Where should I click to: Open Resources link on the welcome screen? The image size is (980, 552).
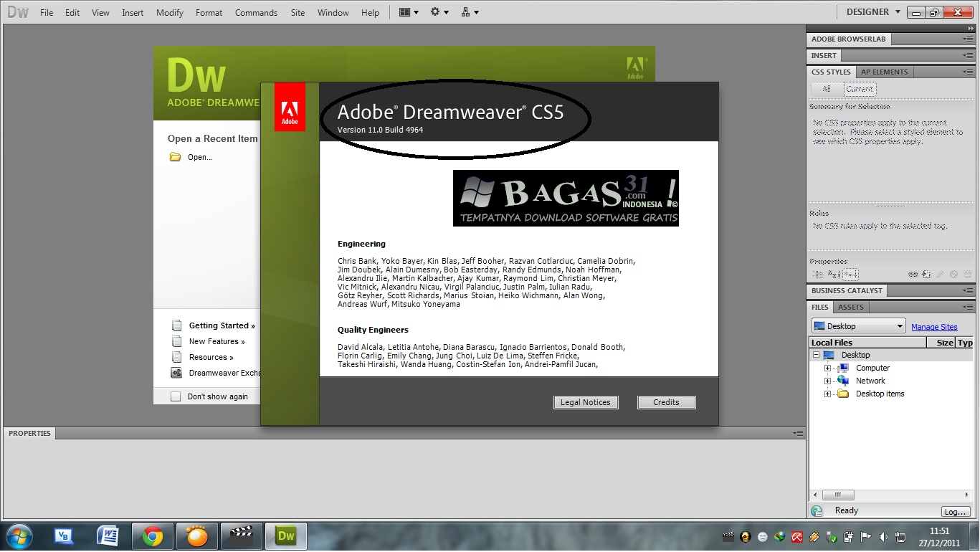click(211, 357)
